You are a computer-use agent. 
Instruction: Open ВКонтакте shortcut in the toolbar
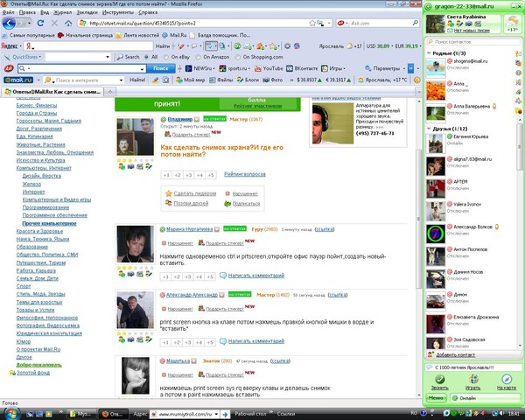coord(302,68)
